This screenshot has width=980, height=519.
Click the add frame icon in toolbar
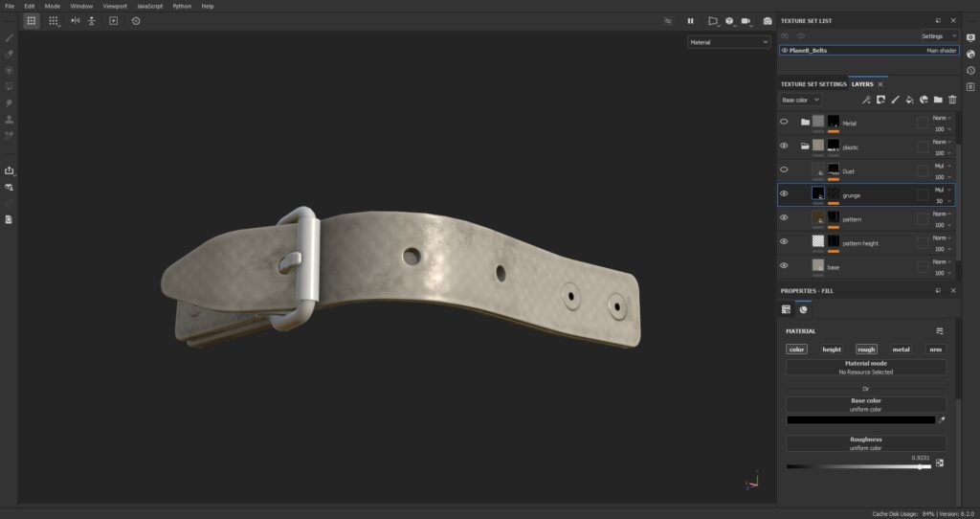pyautogui.click(x=114, y=21)
